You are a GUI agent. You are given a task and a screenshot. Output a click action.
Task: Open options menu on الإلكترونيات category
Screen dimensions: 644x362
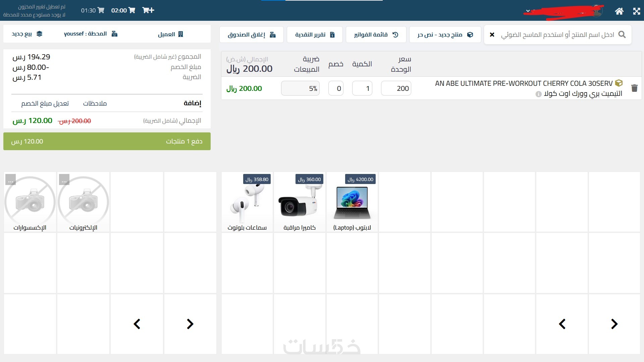(x=64, y=180)
